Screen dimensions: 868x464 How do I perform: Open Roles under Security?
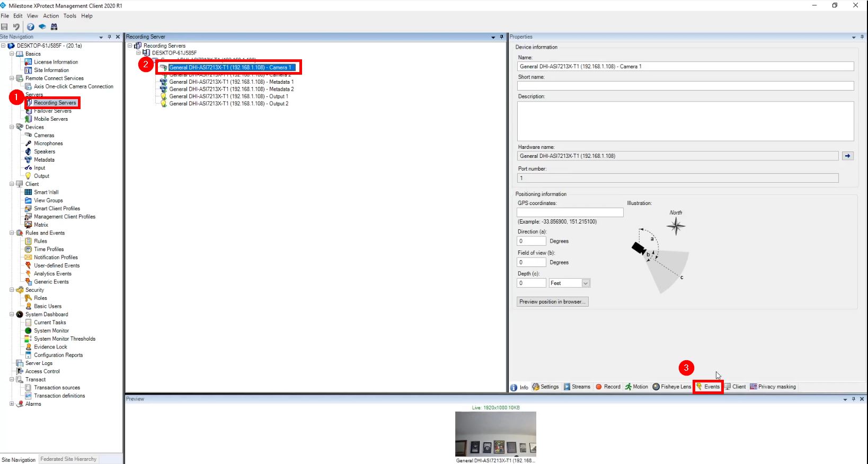(40, 298)
